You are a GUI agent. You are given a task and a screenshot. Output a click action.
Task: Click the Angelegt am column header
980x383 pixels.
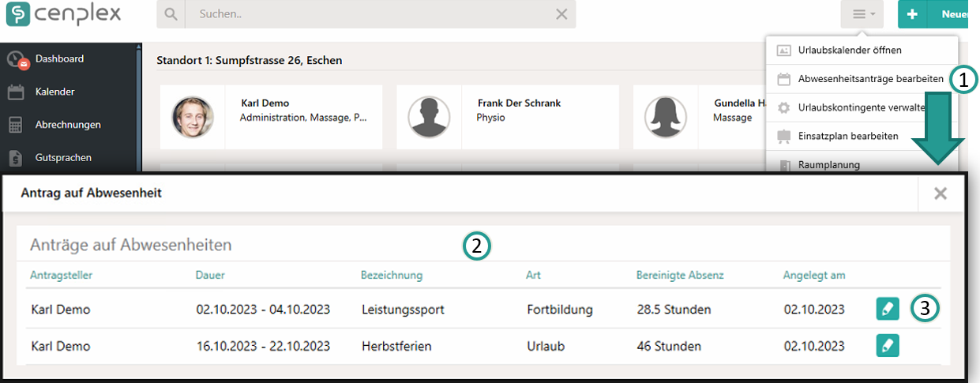[x=814, y=275]
